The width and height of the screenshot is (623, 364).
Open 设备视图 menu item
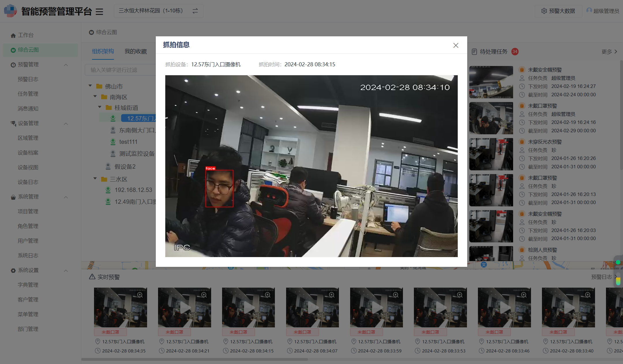pos(28,167)
